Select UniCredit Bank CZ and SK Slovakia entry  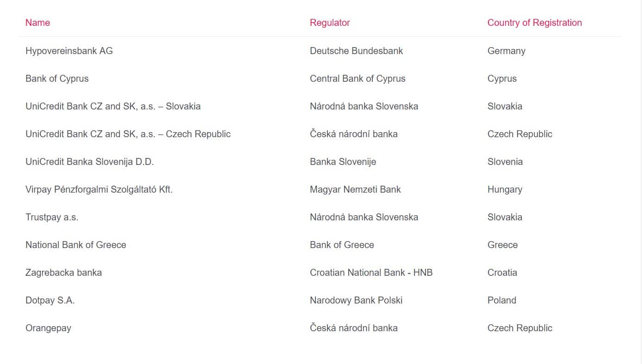(x=113, y=106)
